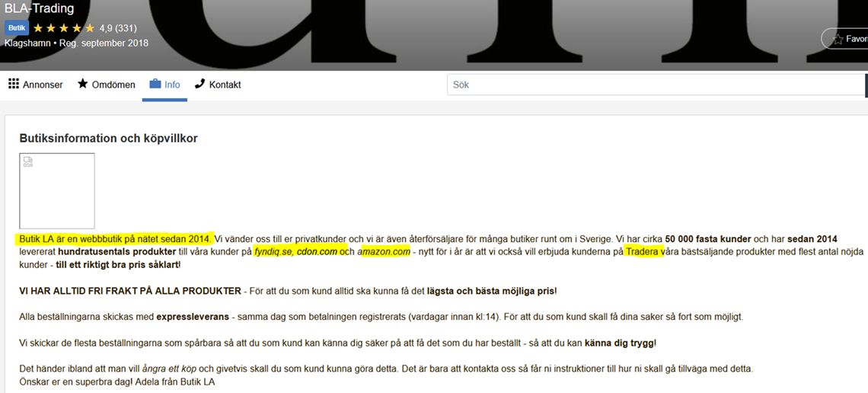This screenshot has height=393, width=868.
Task: Open the 4,9 (331) reviews count
Action: tap(118, 28)
